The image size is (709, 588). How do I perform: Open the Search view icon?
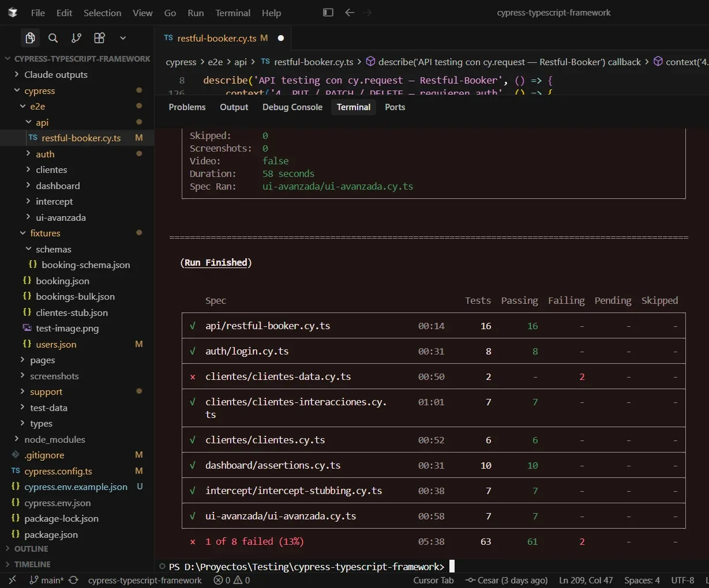point(53,38)
